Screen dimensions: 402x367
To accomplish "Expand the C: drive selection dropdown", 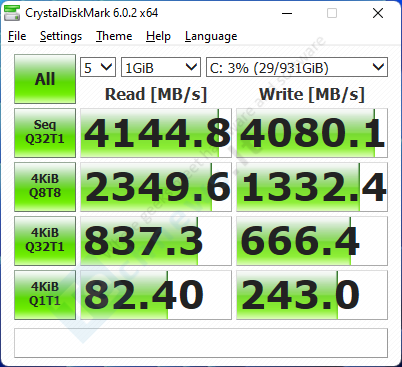I will click(297, 67).
